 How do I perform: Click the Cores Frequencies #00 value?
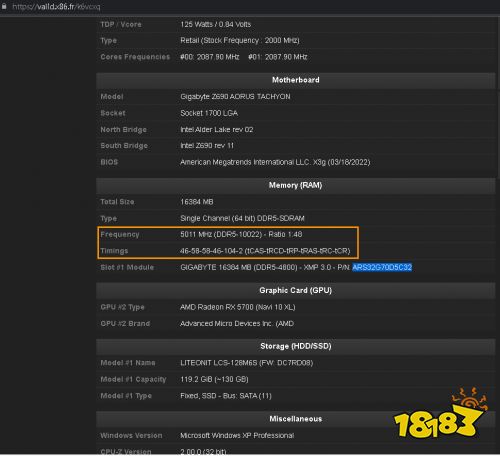click(x=210, y=57)
